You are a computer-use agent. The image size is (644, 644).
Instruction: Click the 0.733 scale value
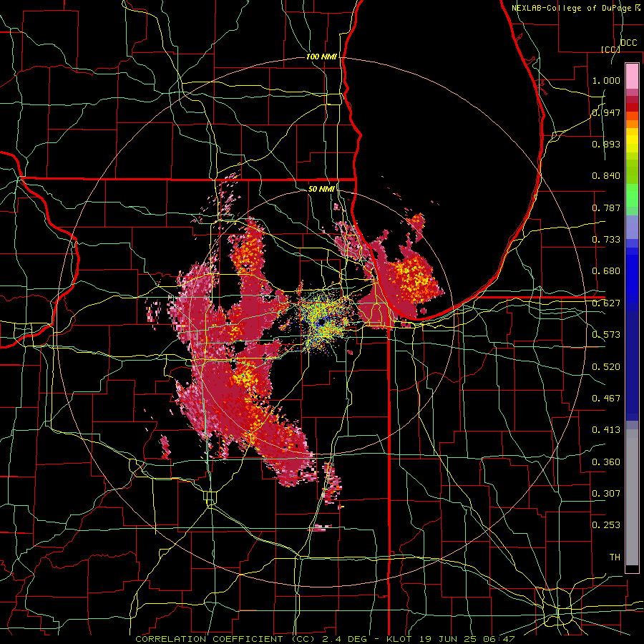click(606, 240)
